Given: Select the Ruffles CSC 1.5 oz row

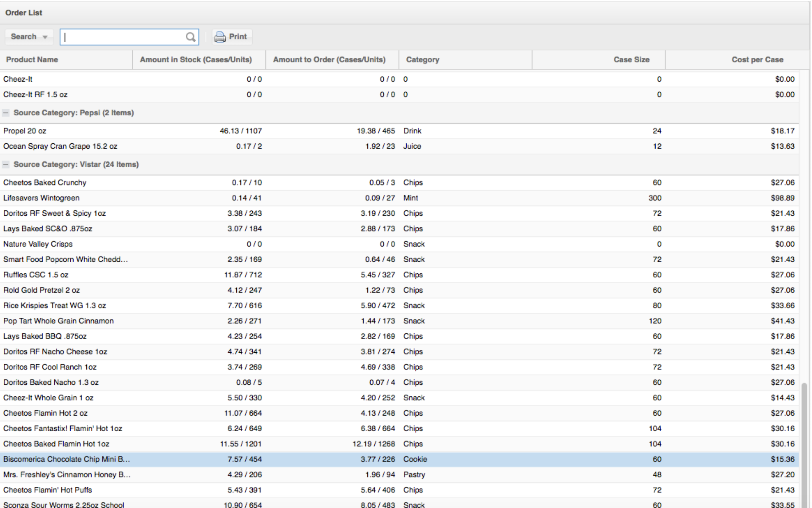Looking at the screenshot, I should point(399,274).
